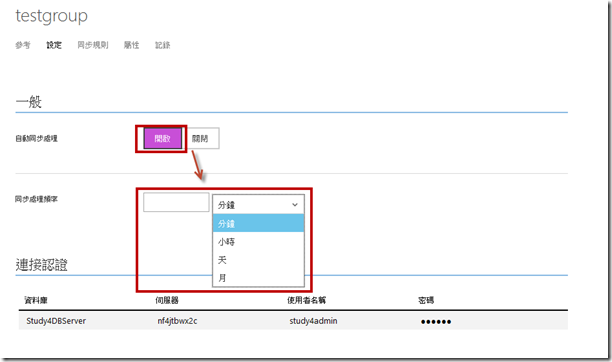Viewport: 612px width, 362px height.
Task: Open the 屬性 tab
Action: 132,45
